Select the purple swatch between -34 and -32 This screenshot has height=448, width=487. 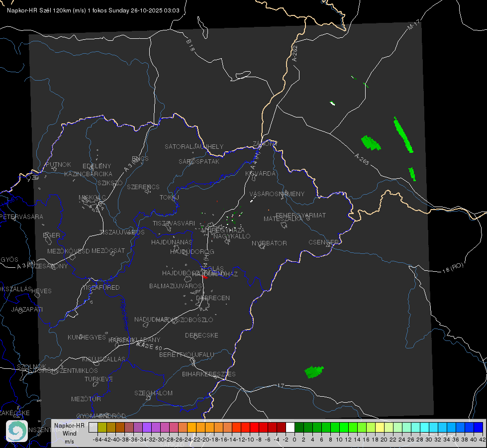147,427
